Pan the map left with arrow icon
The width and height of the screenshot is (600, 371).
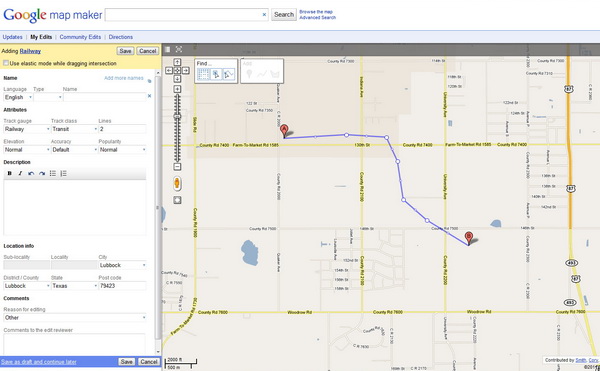[x=169, y=70]
